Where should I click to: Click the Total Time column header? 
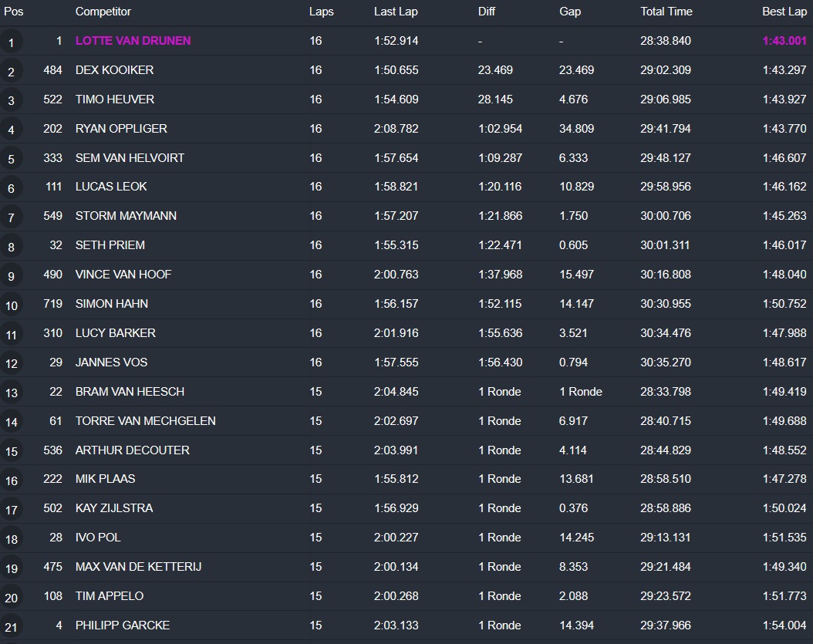pyautogui.click(x=666, y=12)
